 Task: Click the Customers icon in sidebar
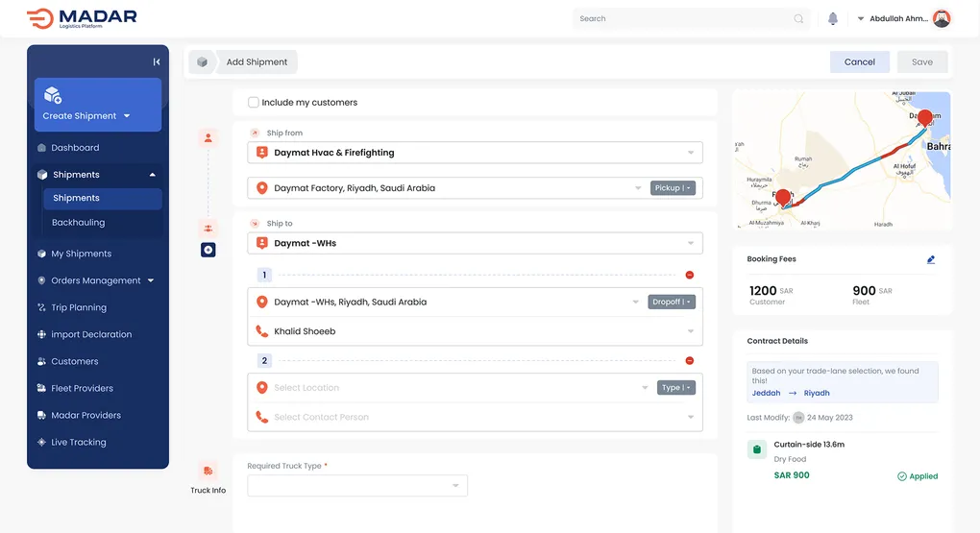click(x=42, y=361)
